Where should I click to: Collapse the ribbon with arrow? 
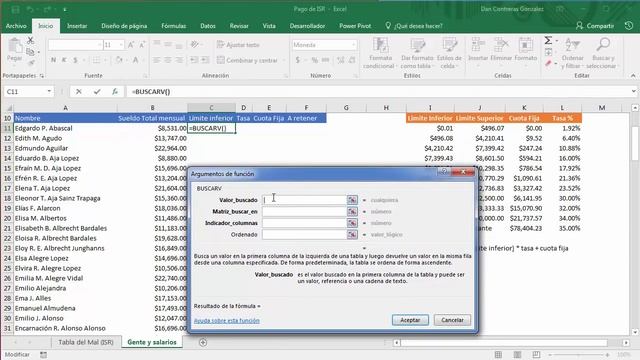[x=633, y=76]
